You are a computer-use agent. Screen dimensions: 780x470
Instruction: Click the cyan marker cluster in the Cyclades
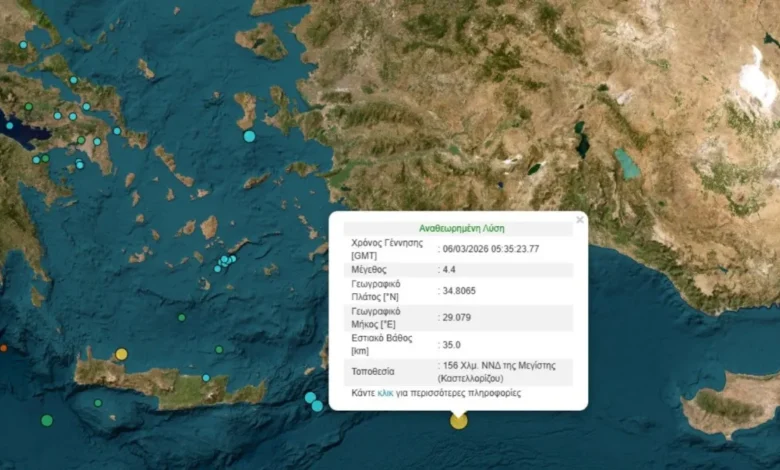coord(227,261)
